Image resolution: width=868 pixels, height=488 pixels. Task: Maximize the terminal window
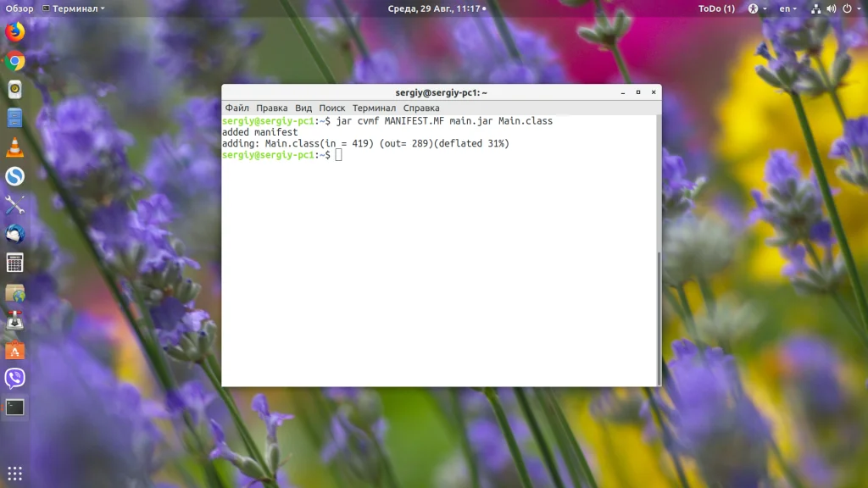pos(638,92)
